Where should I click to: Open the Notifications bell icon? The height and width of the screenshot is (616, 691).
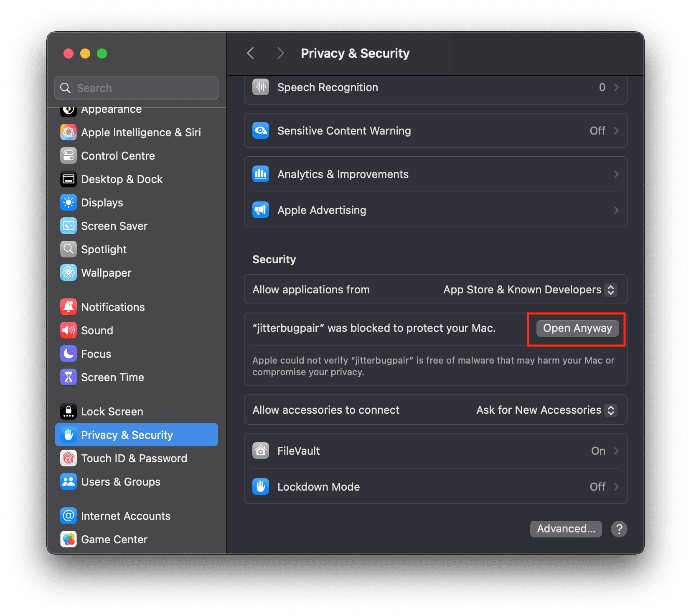click(x=69, y=307)
